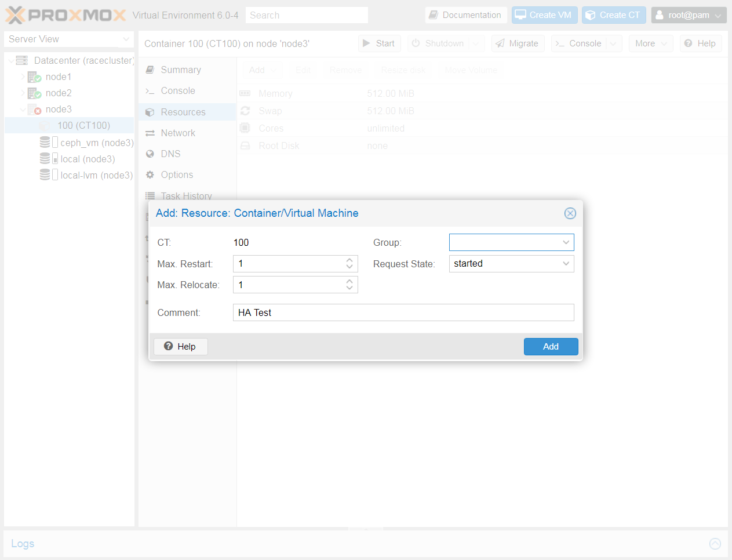This screenshot has width=732, height=560.
Task: Select node1 server icon
Action: click(x=34, y=77)
